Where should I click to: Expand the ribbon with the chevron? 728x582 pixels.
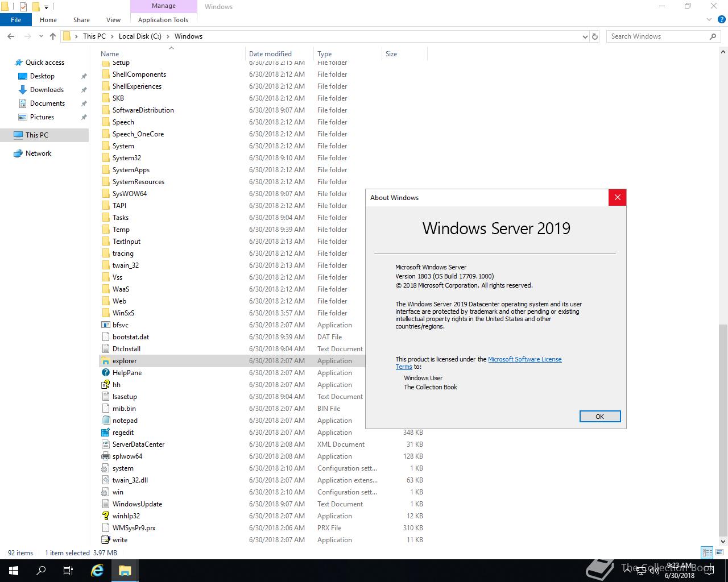click(709, 20)
